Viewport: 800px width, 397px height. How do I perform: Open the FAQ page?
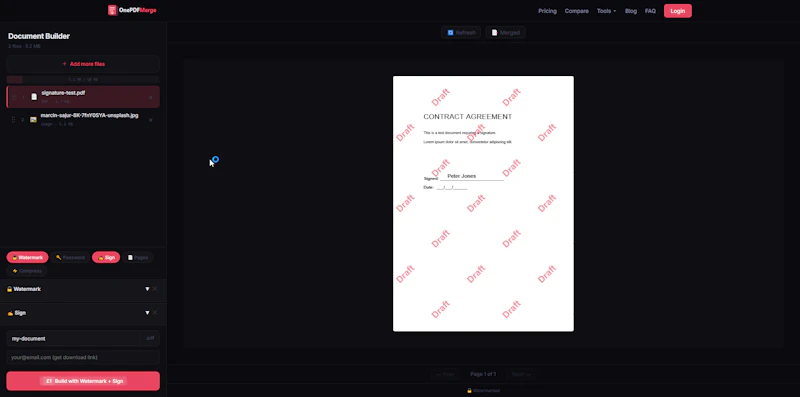pyautogui.click(x=650, y=11)
